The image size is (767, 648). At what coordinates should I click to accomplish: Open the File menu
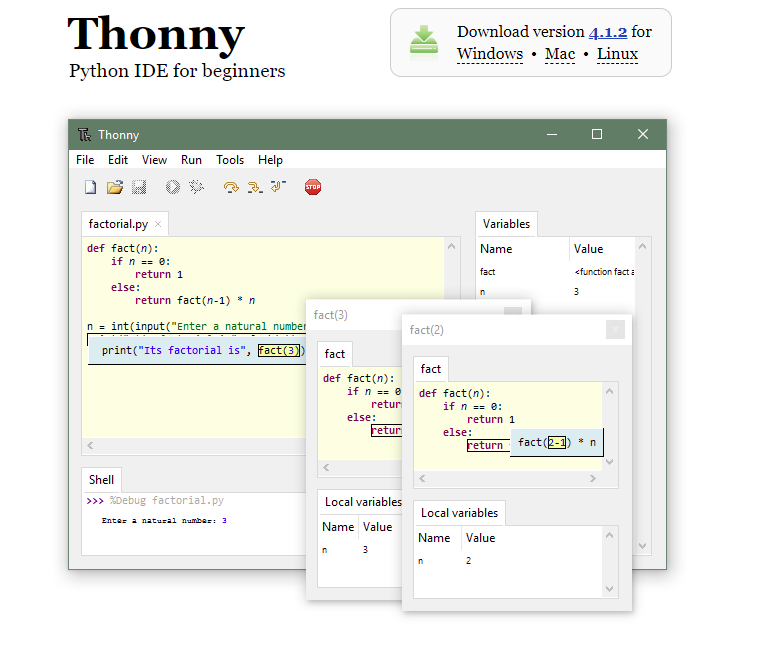(85, 160)
